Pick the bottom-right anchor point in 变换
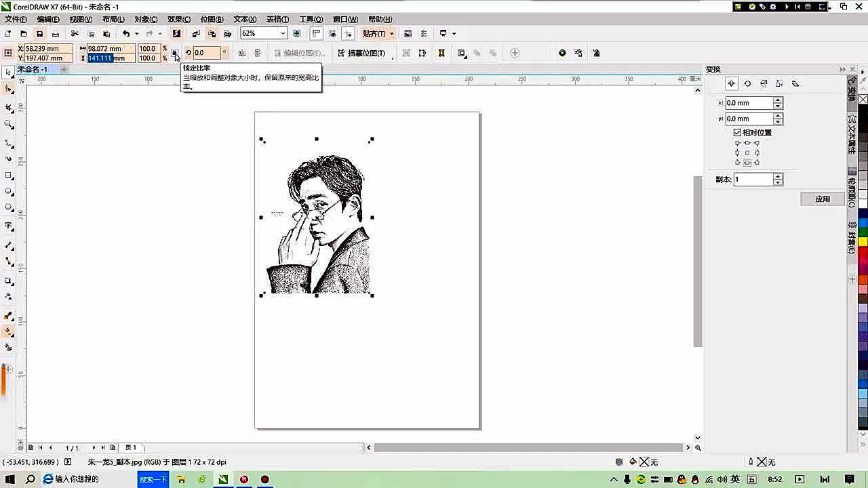This screenshot has width=868, height=488. 757,162
